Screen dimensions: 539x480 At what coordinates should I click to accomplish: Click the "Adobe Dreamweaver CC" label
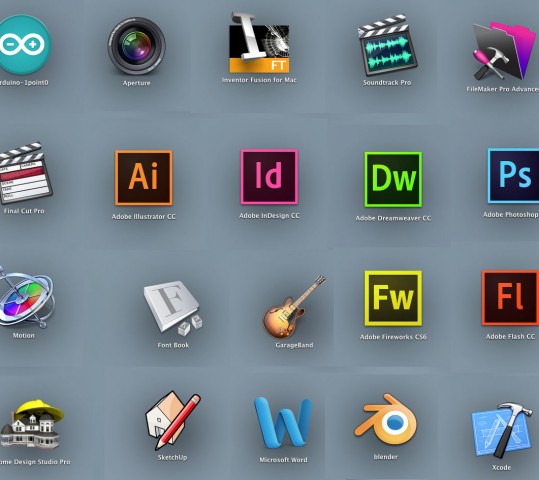pyautogui.click(x=393, y=218)
